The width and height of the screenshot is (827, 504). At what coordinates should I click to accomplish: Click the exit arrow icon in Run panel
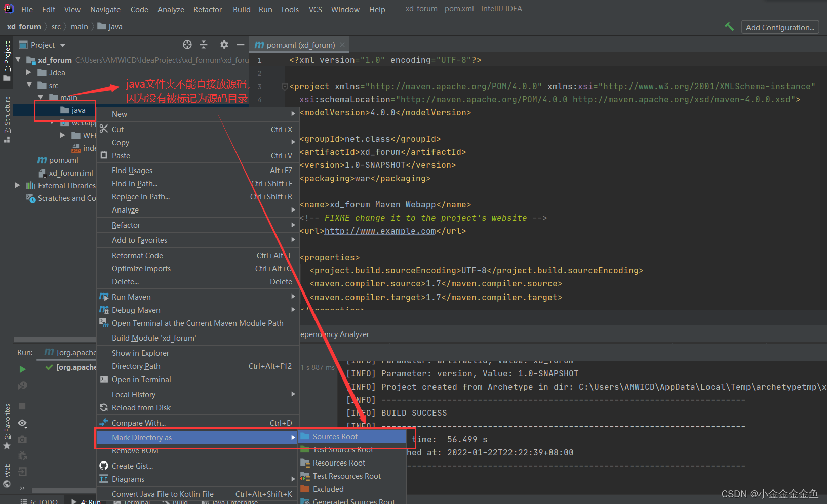(22, 472)
